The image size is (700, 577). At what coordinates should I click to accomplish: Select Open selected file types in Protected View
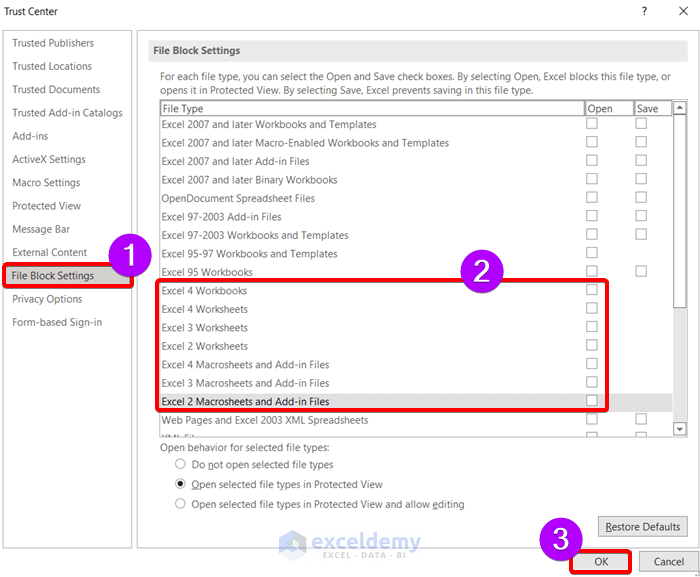pos(180,484)
